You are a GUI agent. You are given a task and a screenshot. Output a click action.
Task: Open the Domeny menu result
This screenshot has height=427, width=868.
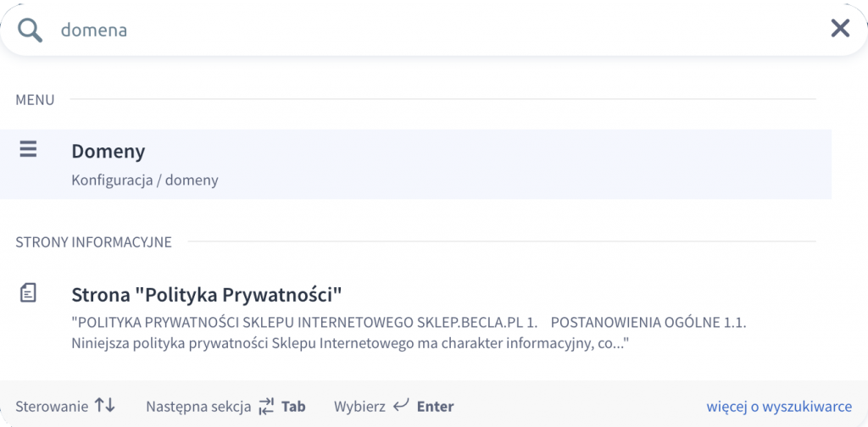pos(415,164)
